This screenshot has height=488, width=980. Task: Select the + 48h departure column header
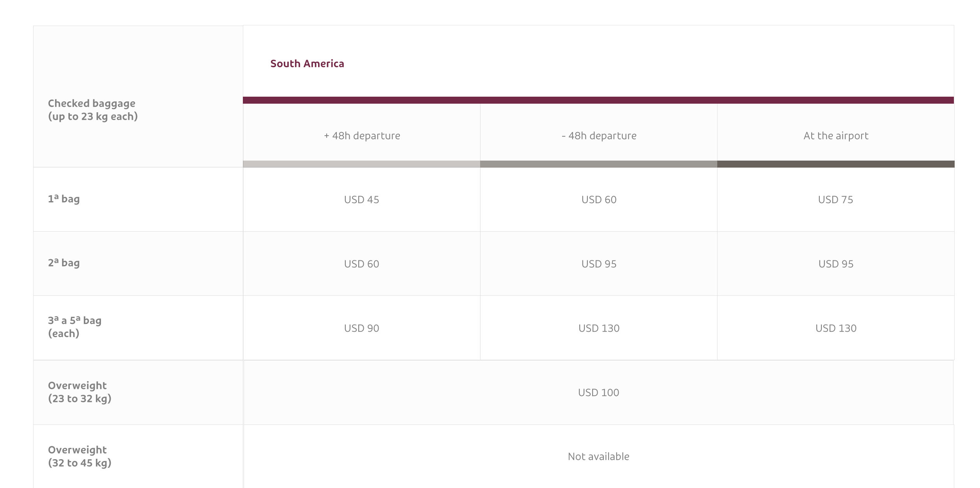pos(362,136)
